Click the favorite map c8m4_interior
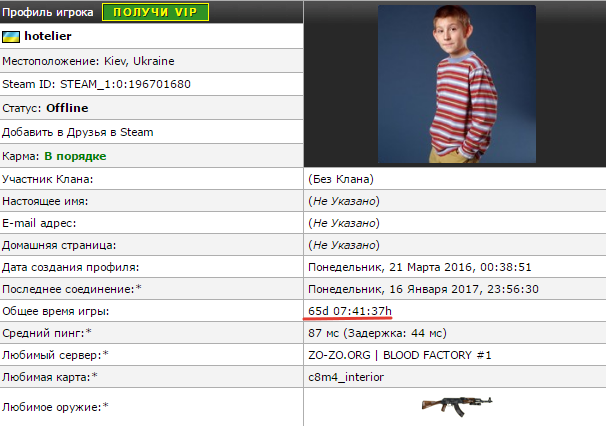Viewport: 606px width, 426px height. pyautogui.click(x=345, y=377)
